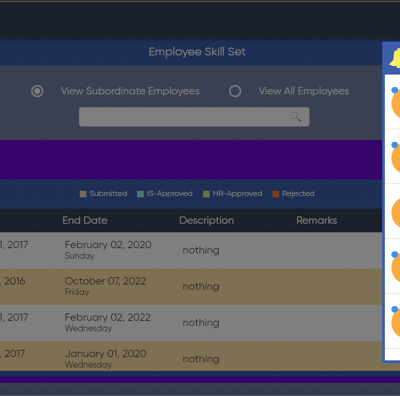
Task: Click the View All Employees label text
Action: click(x=304, y=91)
